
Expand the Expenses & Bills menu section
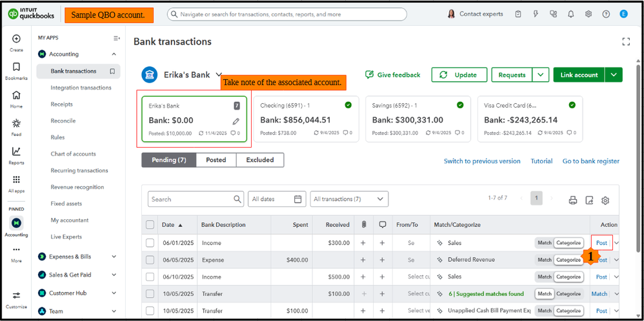tap(77, 257)
